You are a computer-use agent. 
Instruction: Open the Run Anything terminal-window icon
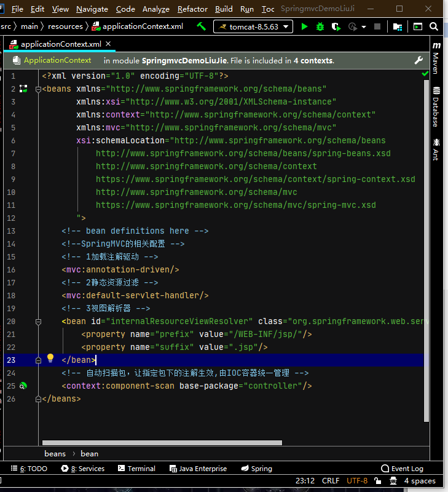[418, 27]
